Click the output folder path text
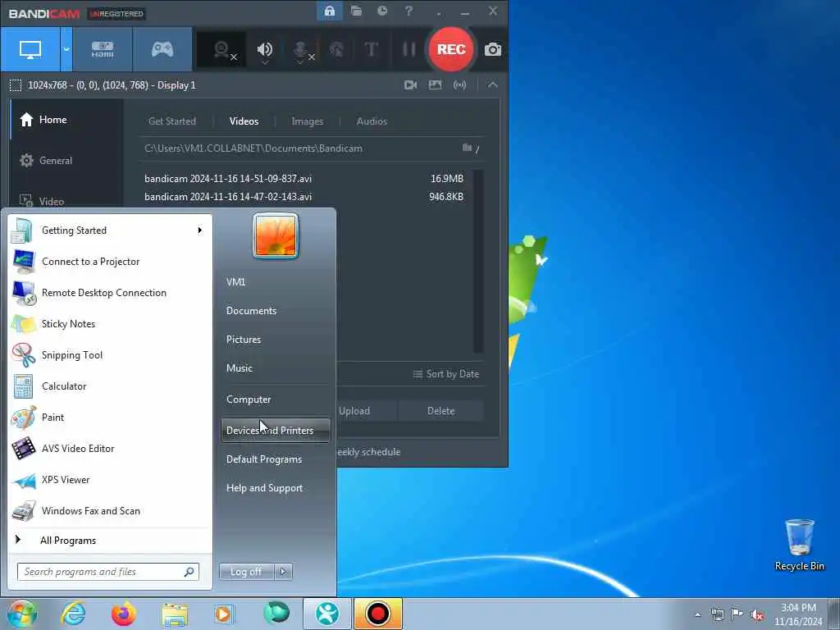The height and width of the screenshot is (630, 840). (253, 148)
